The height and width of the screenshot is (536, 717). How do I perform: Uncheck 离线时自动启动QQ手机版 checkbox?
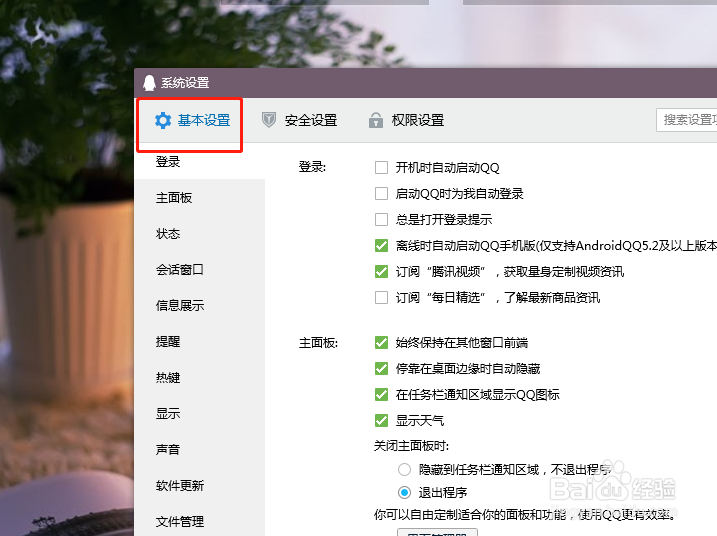pos(381,246)
